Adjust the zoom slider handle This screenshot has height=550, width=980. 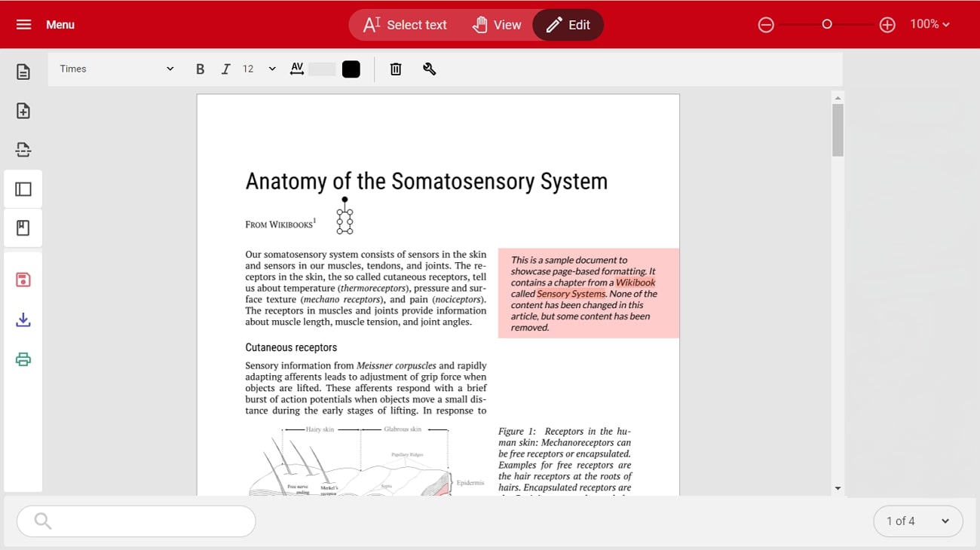[827, 25]
